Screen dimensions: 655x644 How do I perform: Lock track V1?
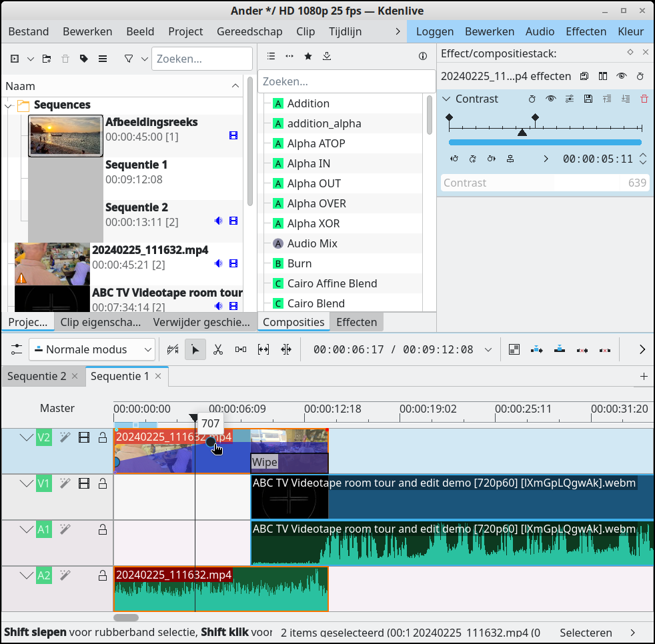click(102, 483)
